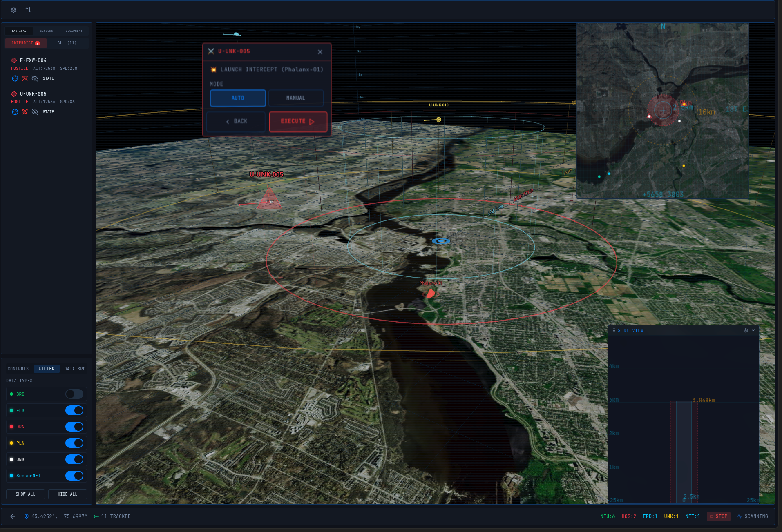Viewport: 782px width, 532px height.
Task: Switch to DATA SRC tab
Action: click(x=75, y=369)
